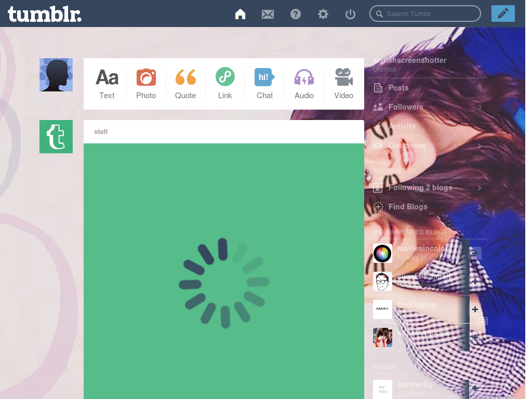The width and height of the screenshot is (532, 399).
Task: Open the green staff blog avatar
Action: coord(56,137)
